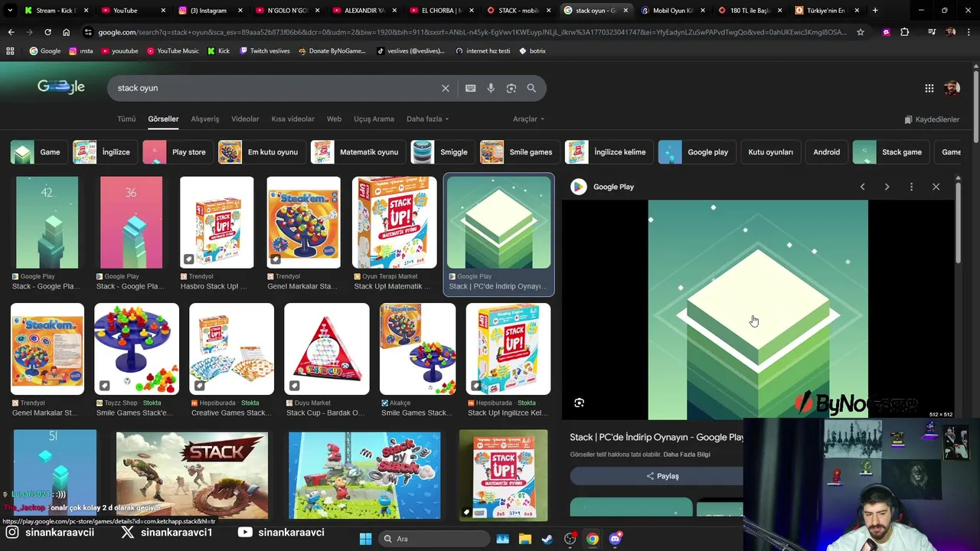This screenshot has height=551, width=980.
Task: Show previous image in preview panel
Action: click(x=862, y=187)
